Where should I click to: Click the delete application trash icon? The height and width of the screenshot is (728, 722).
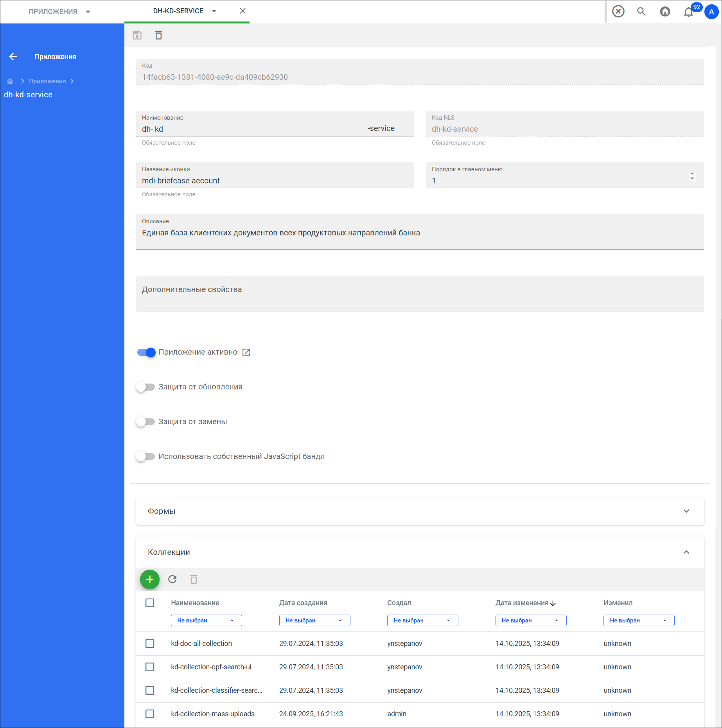[158, 35]
